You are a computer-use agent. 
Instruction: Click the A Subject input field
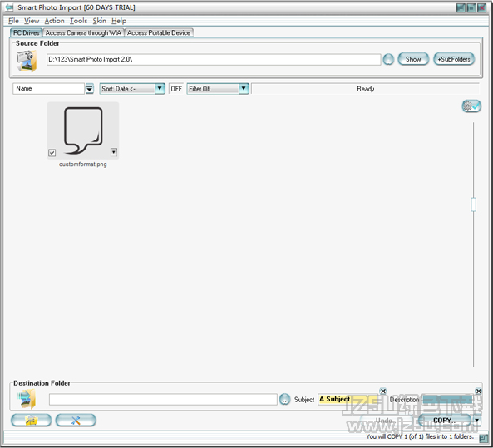(x=348, y=399)
